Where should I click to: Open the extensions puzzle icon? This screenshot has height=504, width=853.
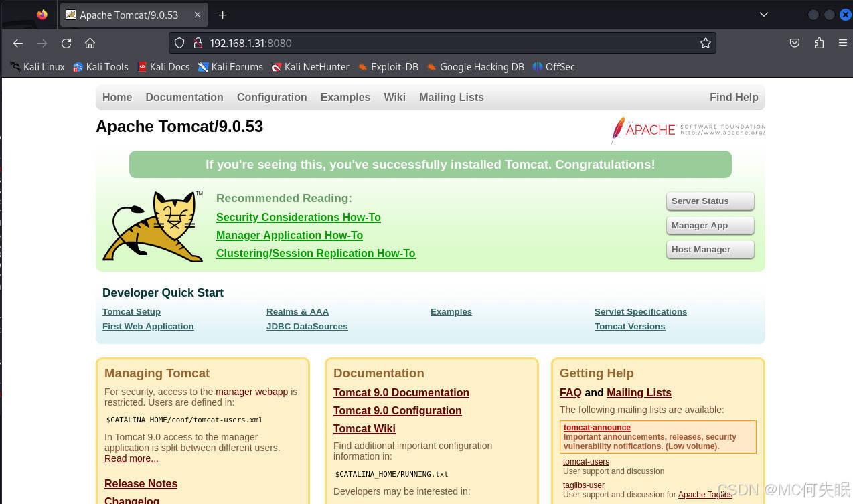pos(819,43)
